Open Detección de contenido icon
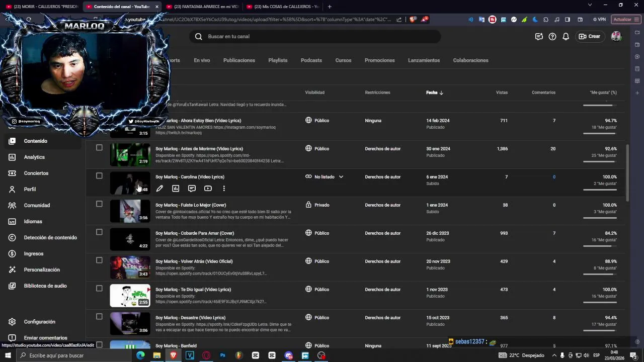This screenshot has width=644, height=362. (x=12, y=237)
